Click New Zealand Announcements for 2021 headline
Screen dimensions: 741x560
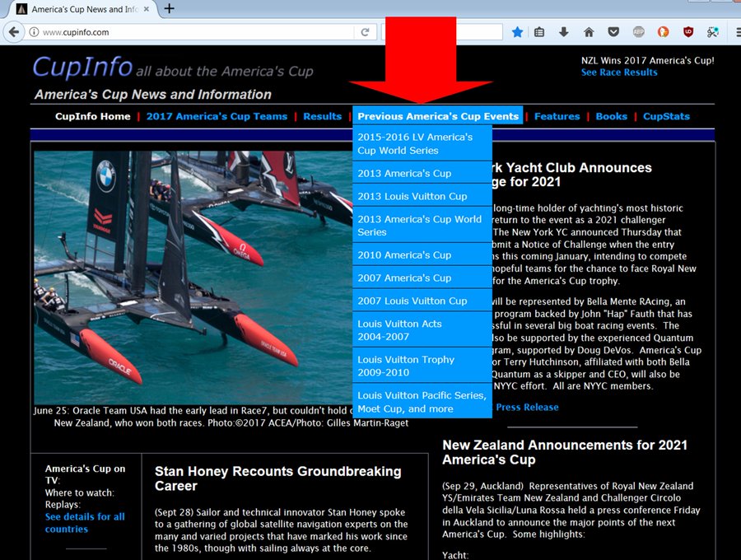point(565,452)
